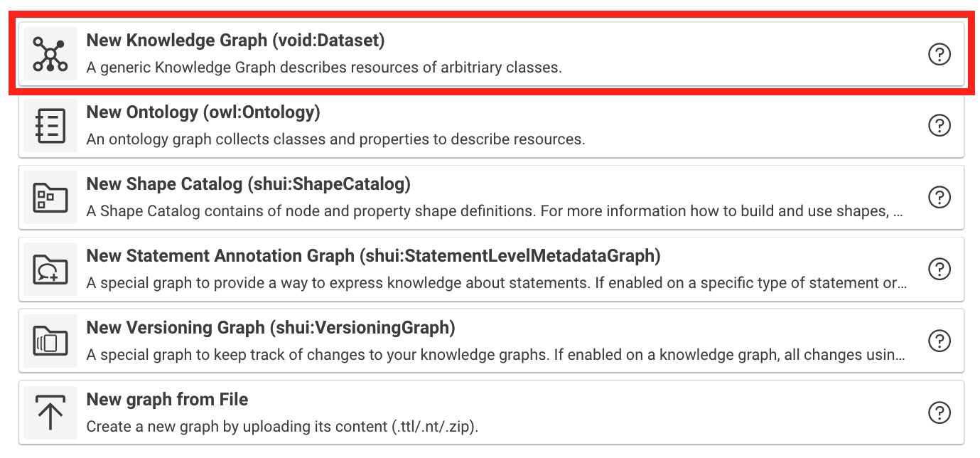Click the Statement Annotation Graph folder icon
The width and height of the screenshot is (980, 458).
pos(50,270)
